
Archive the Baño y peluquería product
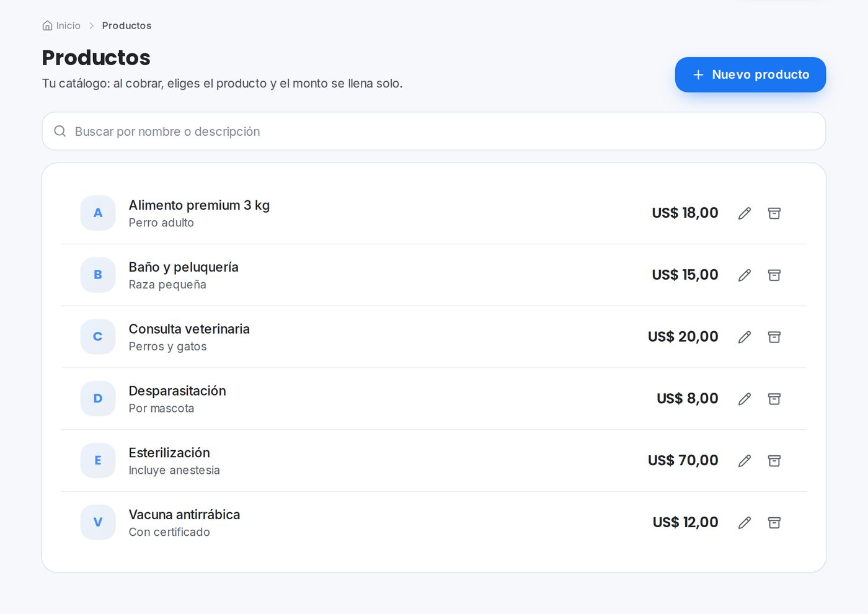tap(774, 275)
